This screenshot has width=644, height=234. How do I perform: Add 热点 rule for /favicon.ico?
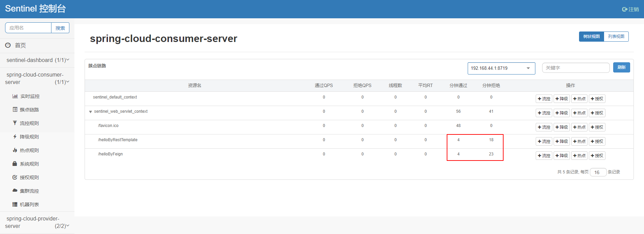pos(579,127)
